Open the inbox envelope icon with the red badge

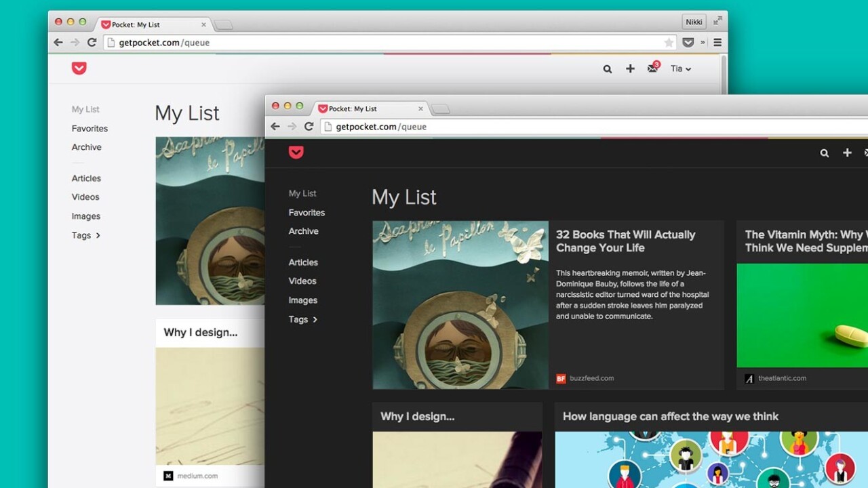[x=652, y=68]
